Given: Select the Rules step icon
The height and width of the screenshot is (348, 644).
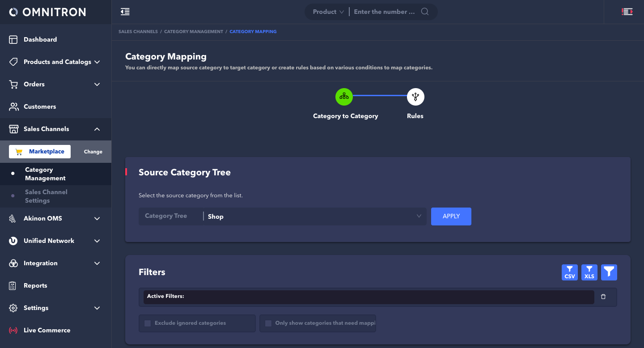Looking at the screenshot, I should [415, 97].
